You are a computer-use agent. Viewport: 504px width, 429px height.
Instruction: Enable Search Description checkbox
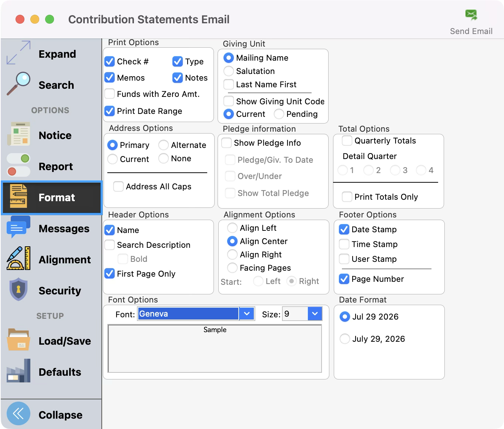(110, 245)
